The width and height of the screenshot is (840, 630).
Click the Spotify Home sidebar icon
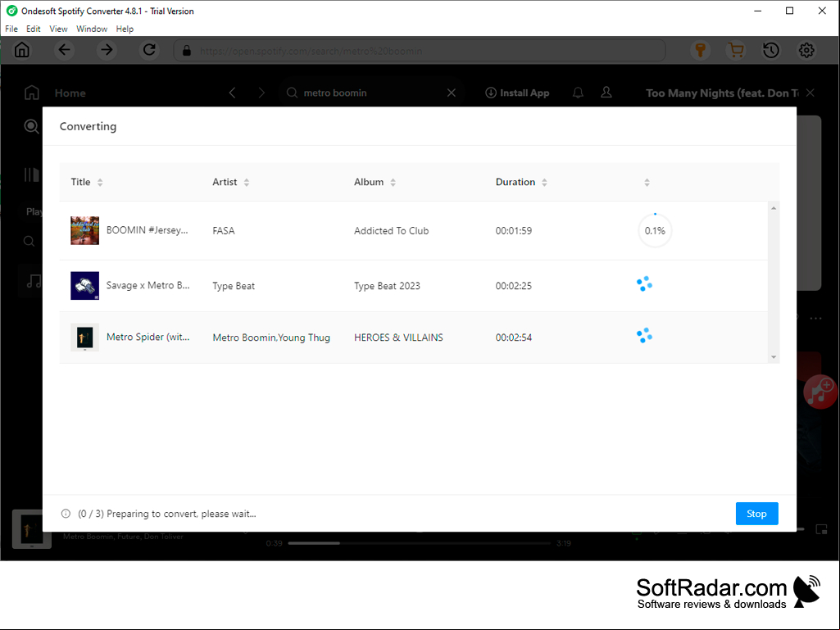(x=32, y=93)
